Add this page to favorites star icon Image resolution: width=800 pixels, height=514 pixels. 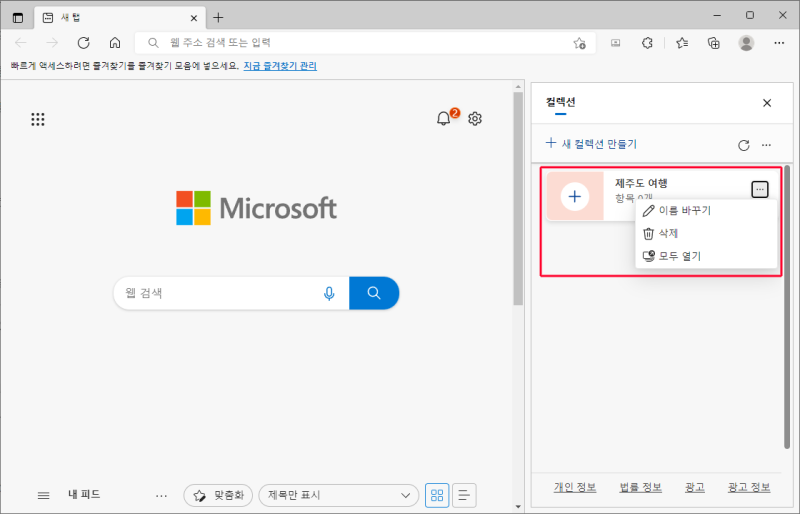point(580,43)
